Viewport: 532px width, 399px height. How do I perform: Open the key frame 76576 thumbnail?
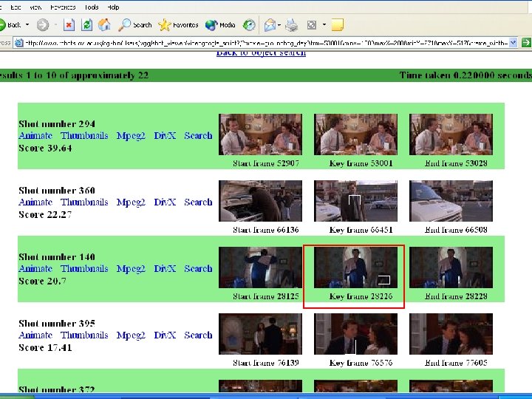[x=355, y=334]
